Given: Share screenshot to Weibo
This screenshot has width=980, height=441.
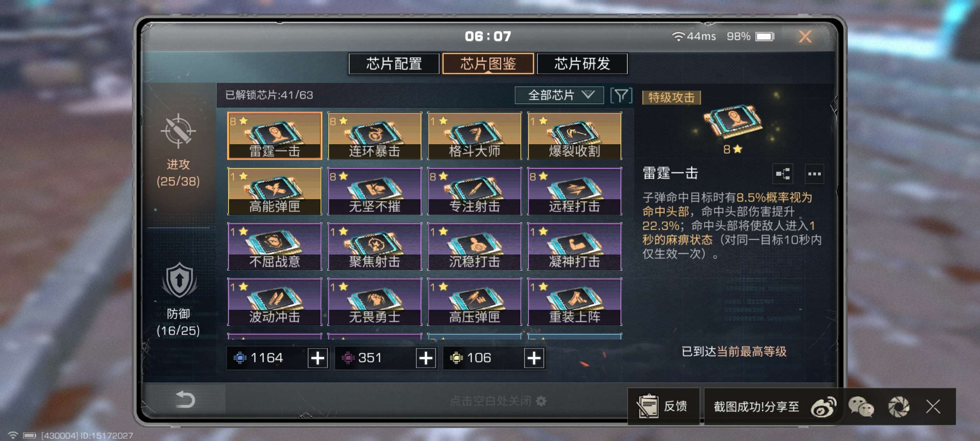Looking at the screenshot, I should pos(823,407).
